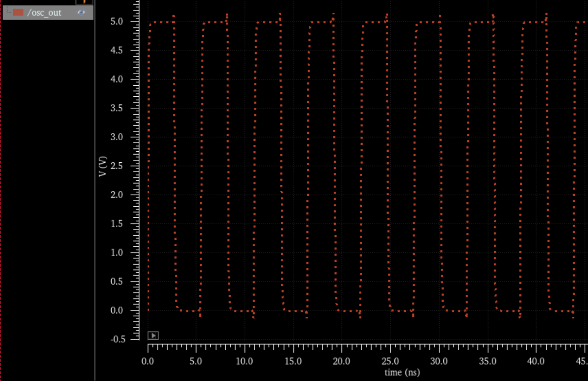The image size is (588, 381).
Task: Click the /osc_out red color swatch
Action: point(18,12)
